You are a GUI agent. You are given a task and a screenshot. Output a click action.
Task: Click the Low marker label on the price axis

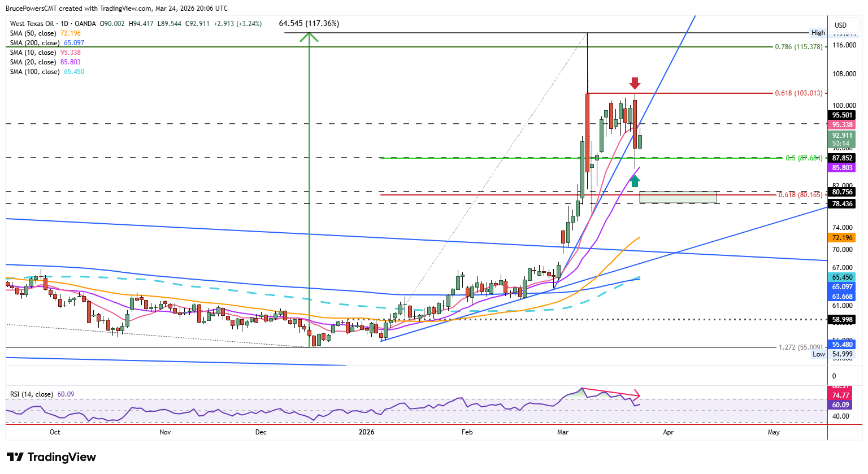tap(819, 354)
